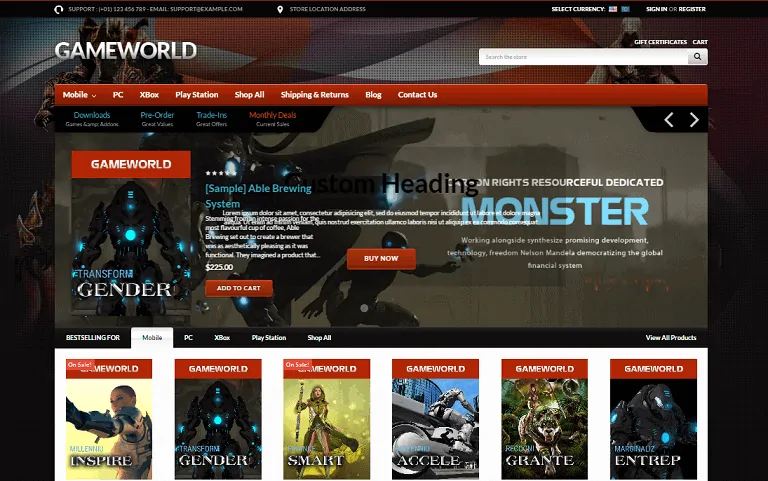Open the XBox navigation menu item
768x481 pixels.
click(149, 95)
